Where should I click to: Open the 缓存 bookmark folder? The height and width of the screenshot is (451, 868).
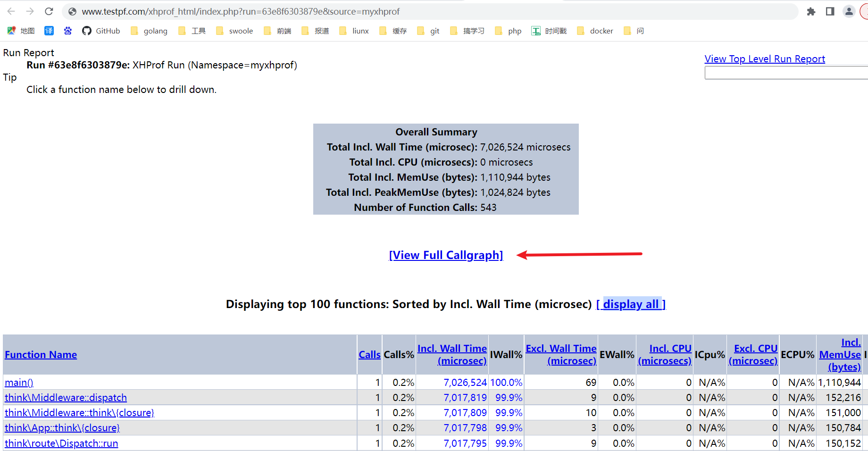[393, 31]
